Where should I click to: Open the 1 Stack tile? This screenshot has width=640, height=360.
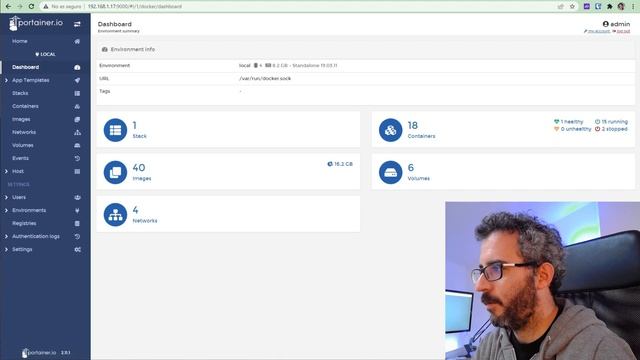tap(228, 130)
